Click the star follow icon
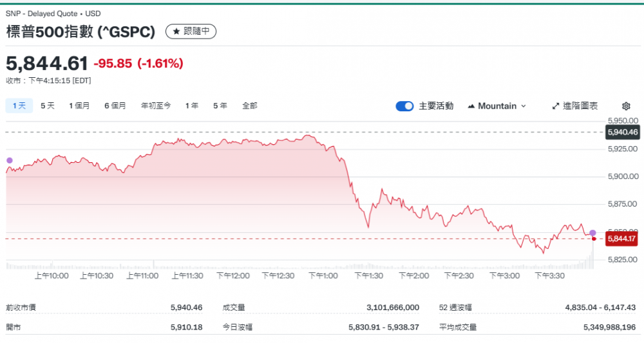Image resolution: width=644 pixels, height=343 pixels. click(x=176, y=31)
